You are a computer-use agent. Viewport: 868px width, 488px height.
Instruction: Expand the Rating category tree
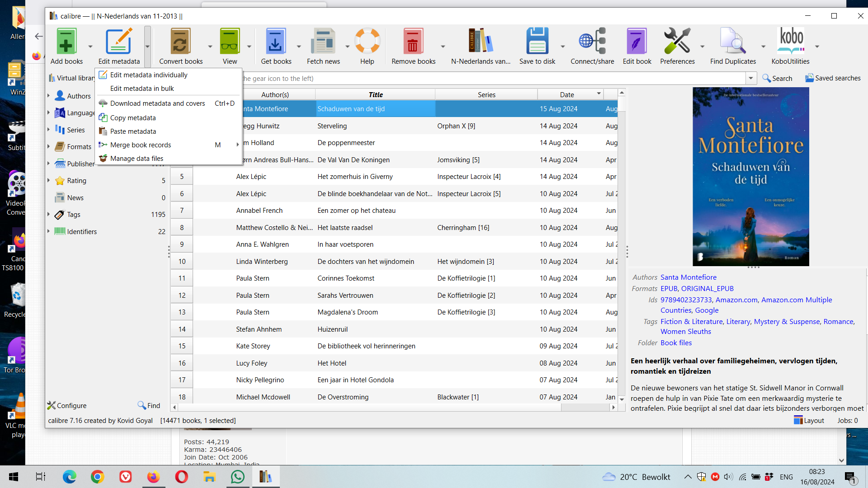coord(48,180)
